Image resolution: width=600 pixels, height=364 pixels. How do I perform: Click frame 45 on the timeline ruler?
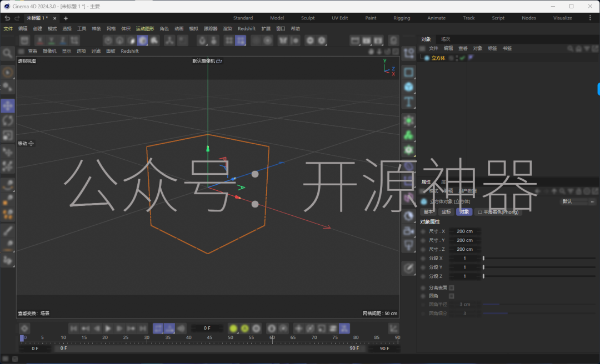pyautogui.click(x=209, y=337)
